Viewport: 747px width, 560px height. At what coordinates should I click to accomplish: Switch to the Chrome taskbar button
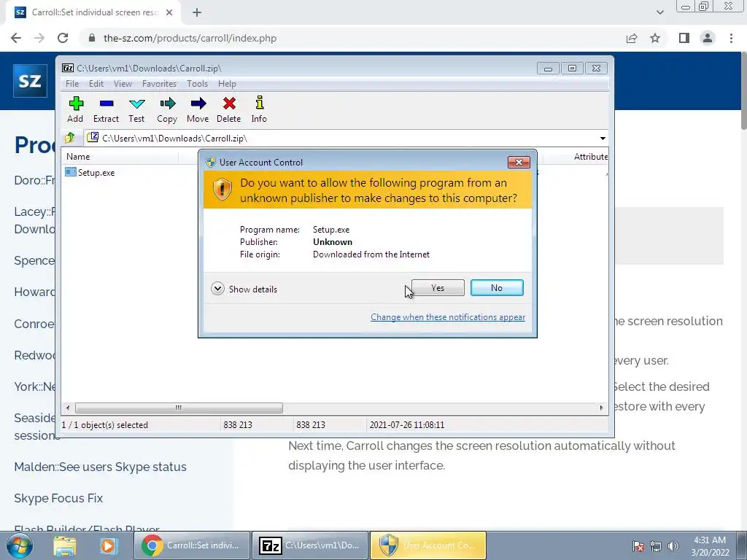coord(192,545)
